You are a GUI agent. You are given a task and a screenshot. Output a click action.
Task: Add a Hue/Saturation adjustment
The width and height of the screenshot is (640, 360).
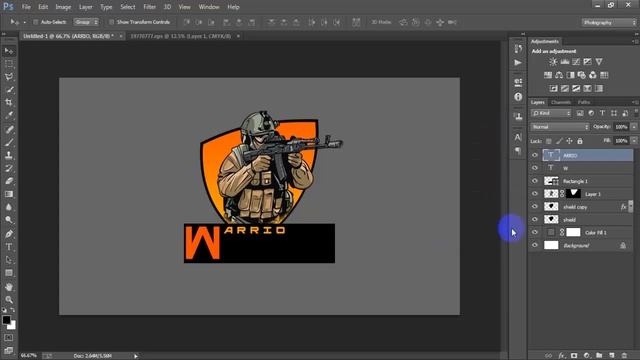pos(548,75)
